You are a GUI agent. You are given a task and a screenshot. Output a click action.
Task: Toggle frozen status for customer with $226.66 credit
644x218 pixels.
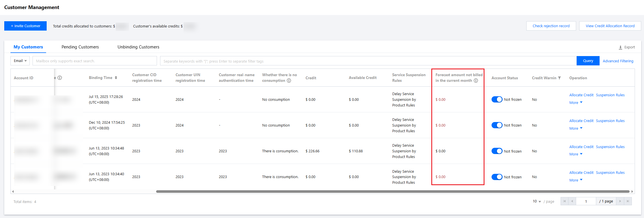pyautogui.click(x=497, y=151)
